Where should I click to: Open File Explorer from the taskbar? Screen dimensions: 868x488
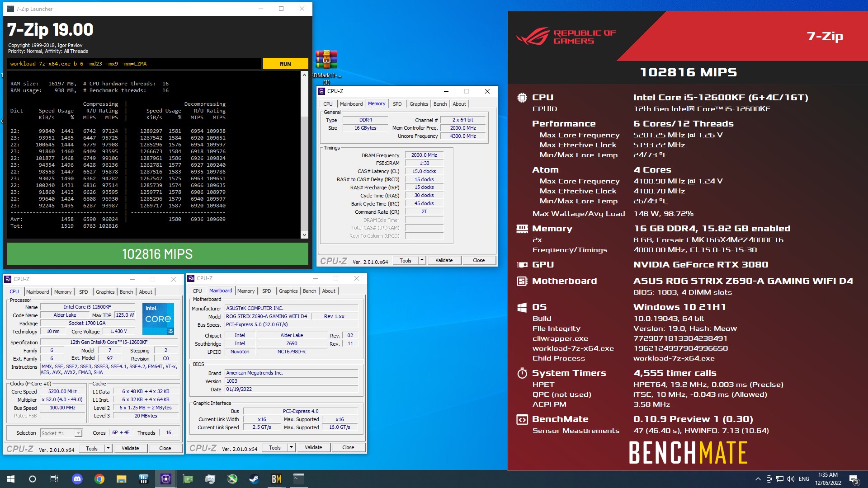point(122,479)
